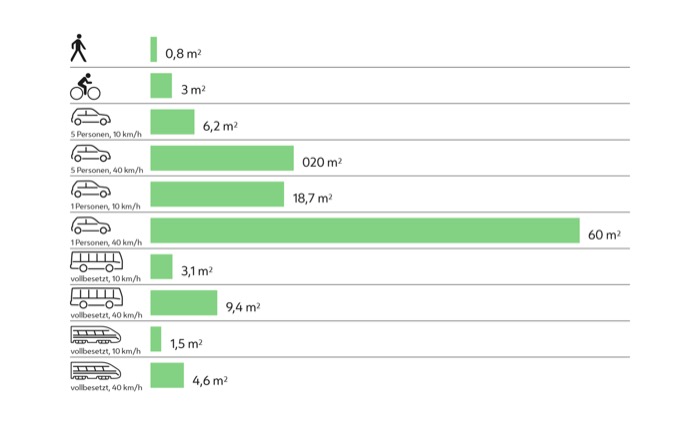
Task: Select the green bar labeled 18,7 m²
Action: pos(217,194)
